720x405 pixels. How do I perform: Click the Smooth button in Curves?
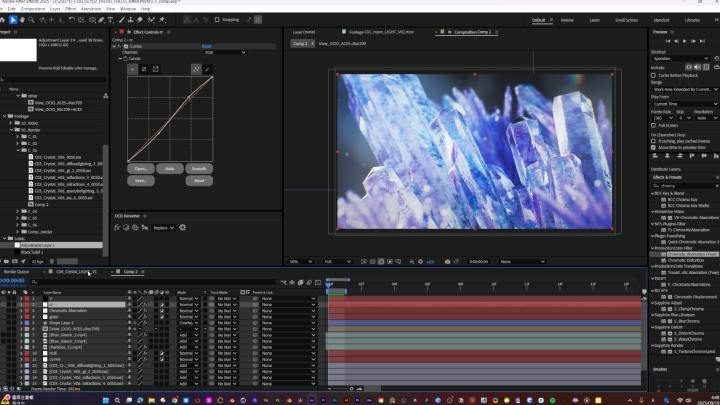[199, 168]
